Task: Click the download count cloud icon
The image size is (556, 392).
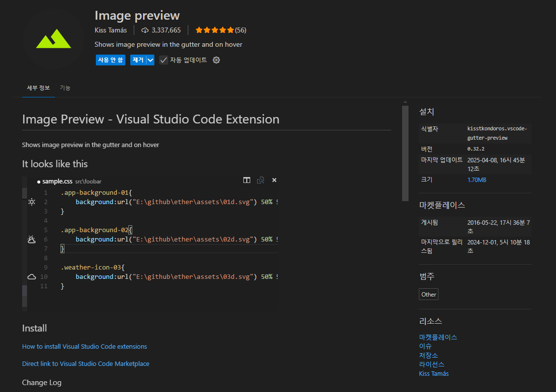Action: tap(145, 30)
